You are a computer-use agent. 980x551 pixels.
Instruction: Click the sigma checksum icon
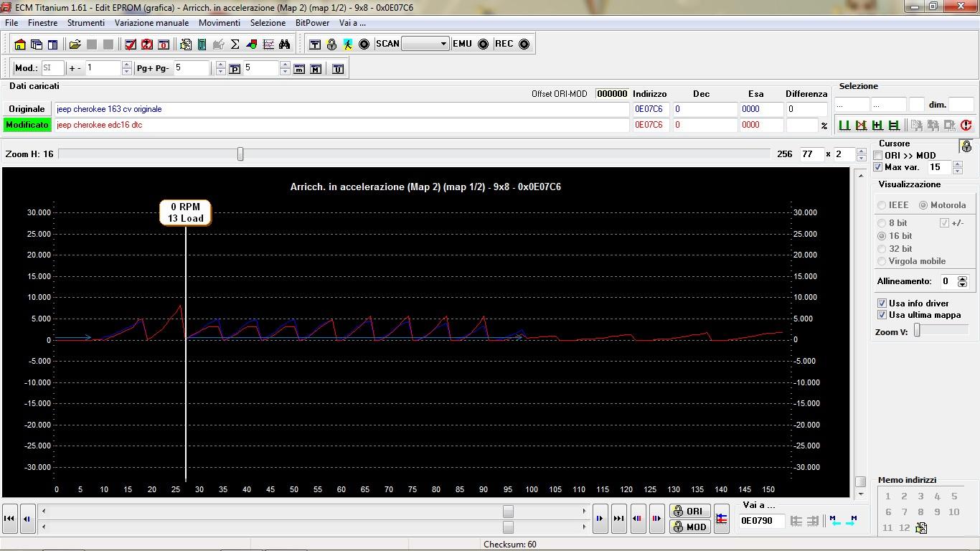tap(235, 44)
